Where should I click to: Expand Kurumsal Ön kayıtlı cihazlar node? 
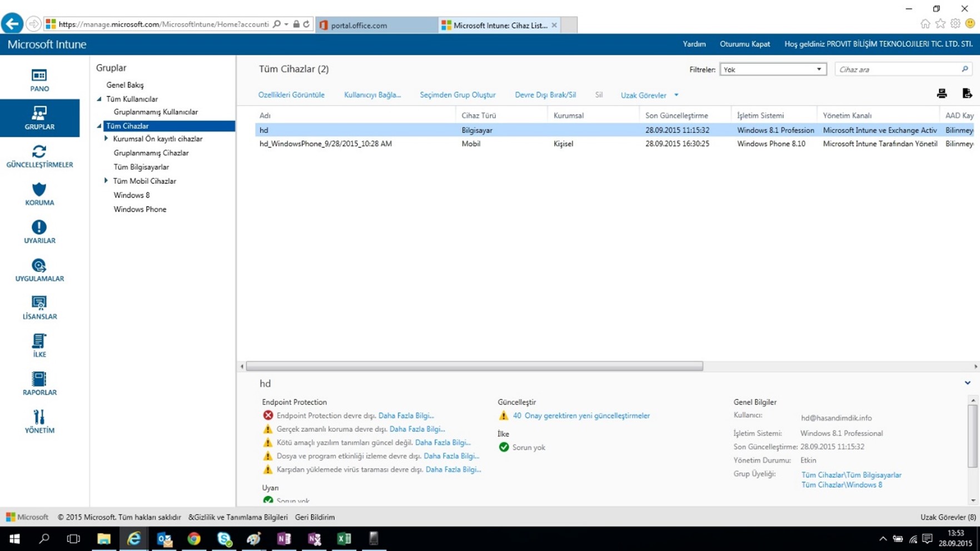[106, 139]
